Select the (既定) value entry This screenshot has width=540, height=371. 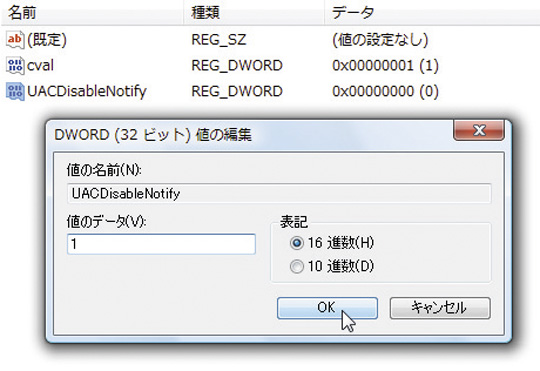click(x=47, y=40)
